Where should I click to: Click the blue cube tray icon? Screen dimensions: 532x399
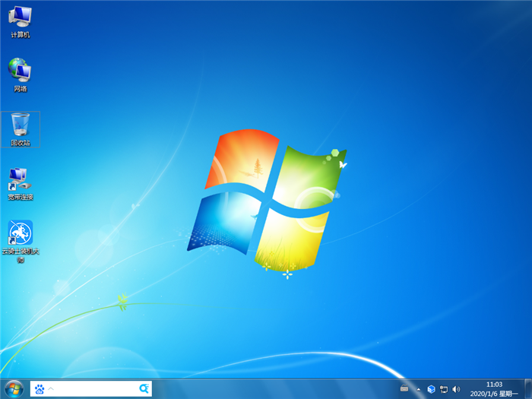pyautogui.click(x=431, y=389)
